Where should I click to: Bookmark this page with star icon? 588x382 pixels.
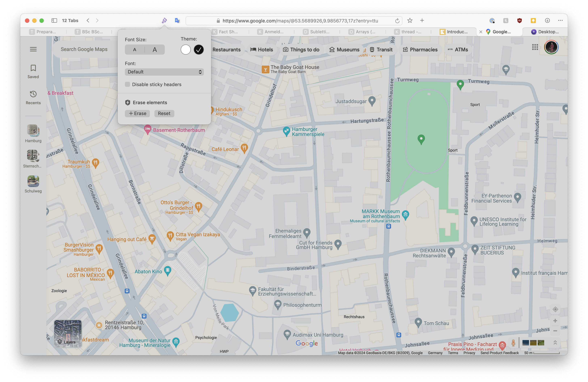[410, 21]
